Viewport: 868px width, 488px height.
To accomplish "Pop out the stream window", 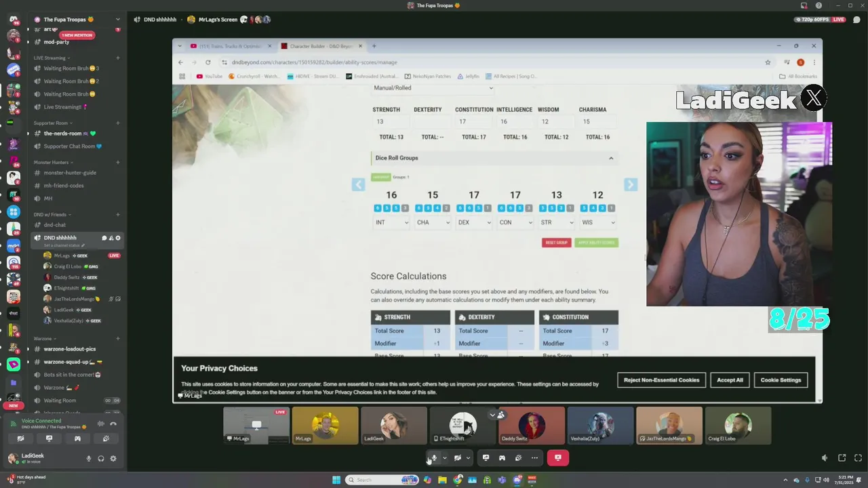I will (x=842, y=458).
